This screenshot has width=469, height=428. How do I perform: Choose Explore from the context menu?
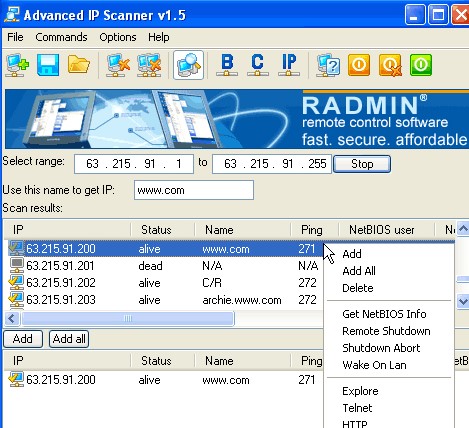(360, 391)
